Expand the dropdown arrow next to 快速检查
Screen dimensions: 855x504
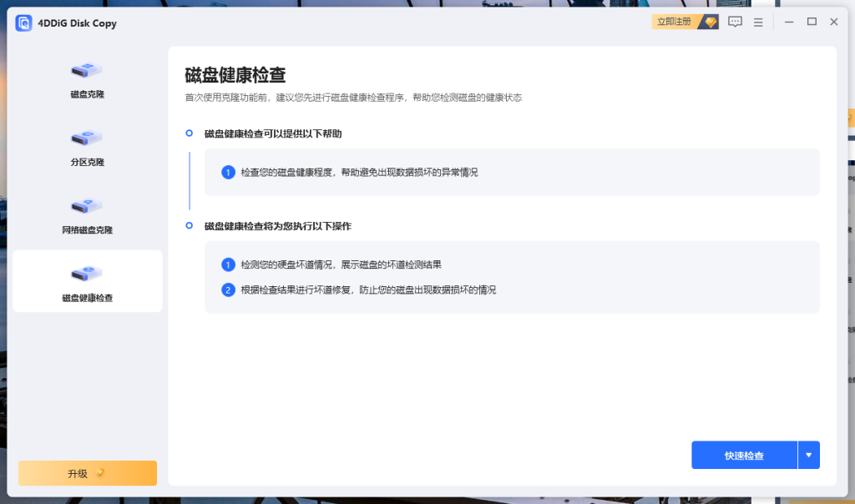tap(808, 456)
